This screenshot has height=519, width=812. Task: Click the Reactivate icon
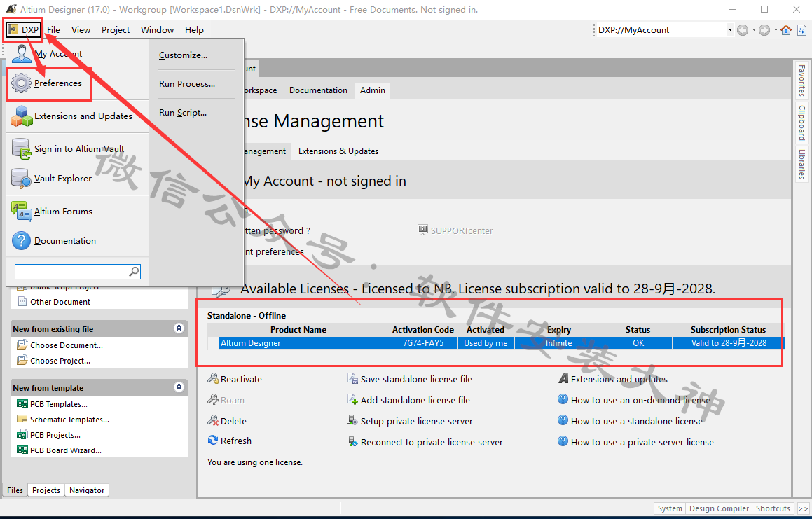(213, 379)
